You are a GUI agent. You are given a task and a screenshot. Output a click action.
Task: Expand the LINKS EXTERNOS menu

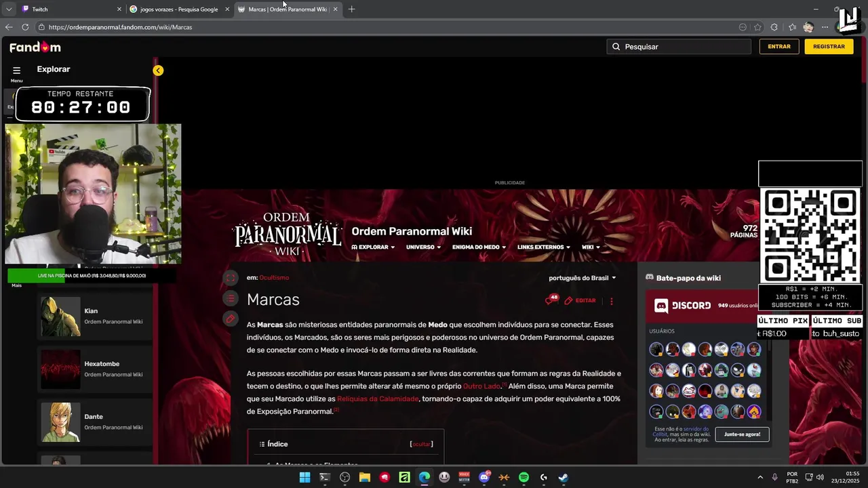point(543,247)
